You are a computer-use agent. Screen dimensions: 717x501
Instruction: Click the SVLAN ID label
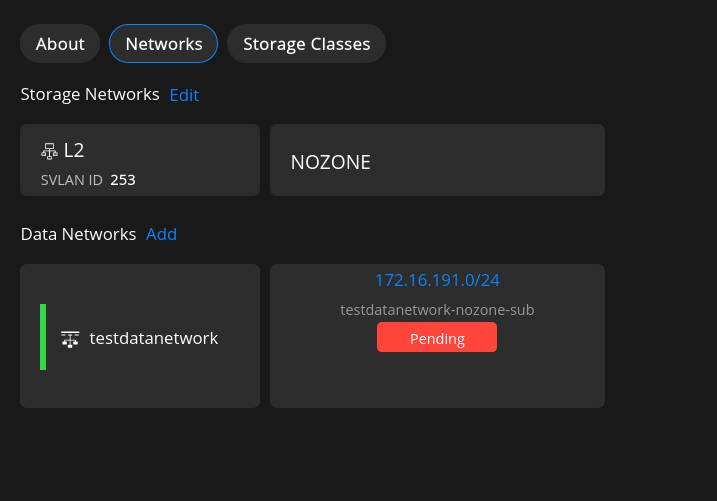pyautogui.click(x=72, y=180)
